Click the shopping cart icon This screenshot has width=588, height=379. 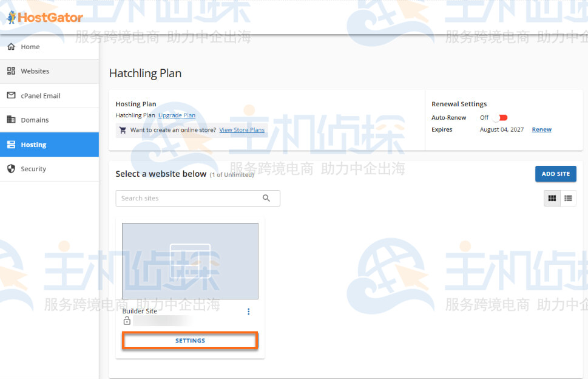pyautogui.click(x=123, y=130)
